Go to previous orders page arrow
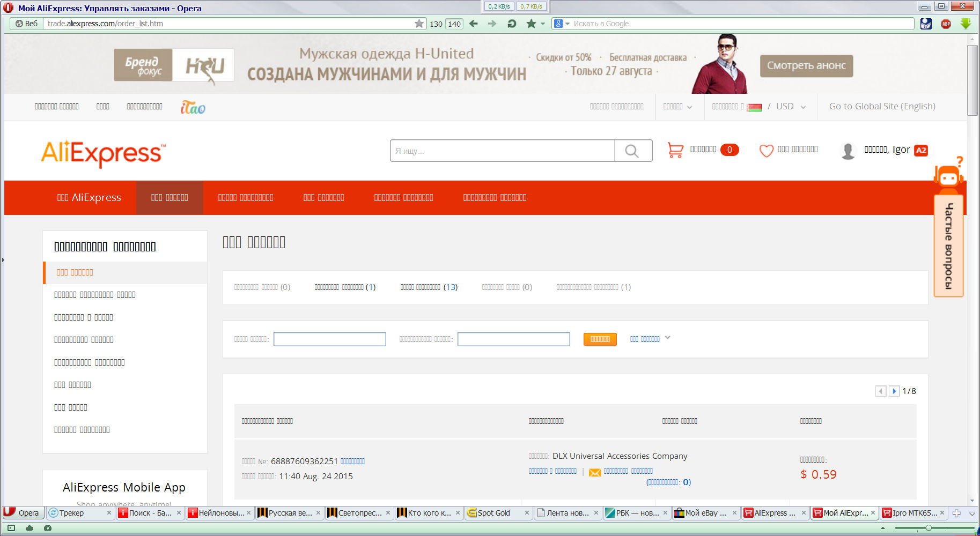 click(x=881, y=391)
